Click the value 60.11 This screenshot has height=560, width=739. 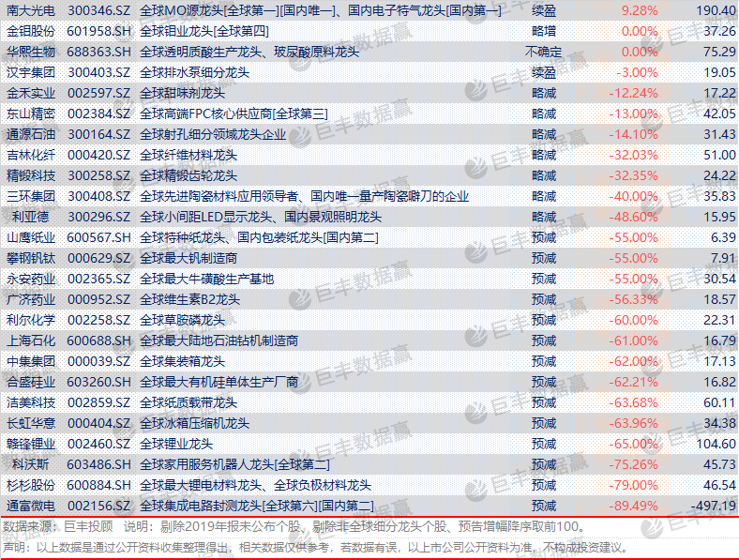(x=719, y=402)
